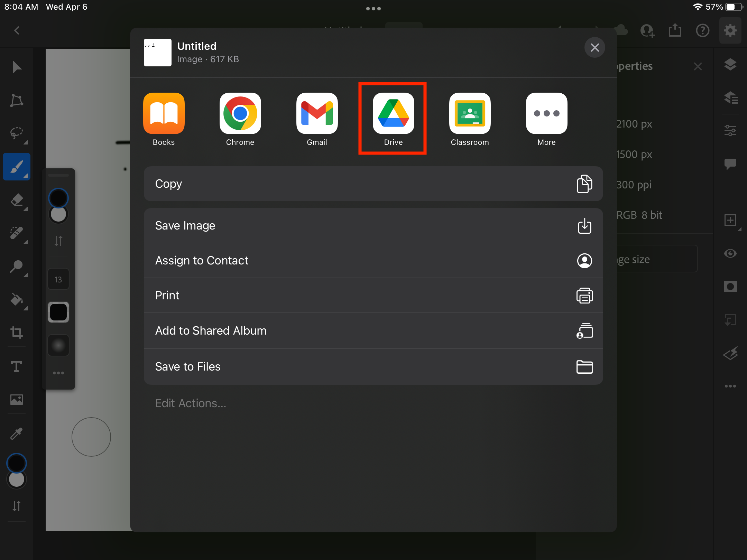Open the Gmail share option
Image resolution: width=747 pixels, height=560 pixels.
pos(317,114)
